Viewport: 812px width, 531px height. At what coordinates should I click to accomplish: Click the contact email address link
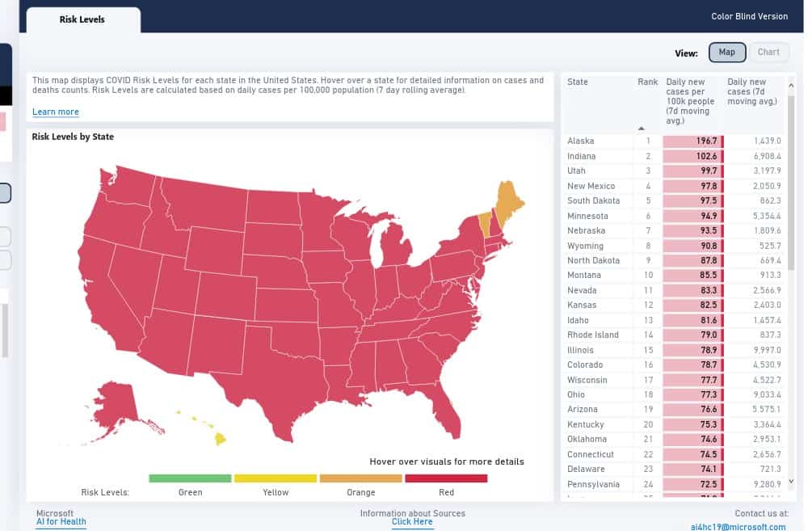(738, 527)
